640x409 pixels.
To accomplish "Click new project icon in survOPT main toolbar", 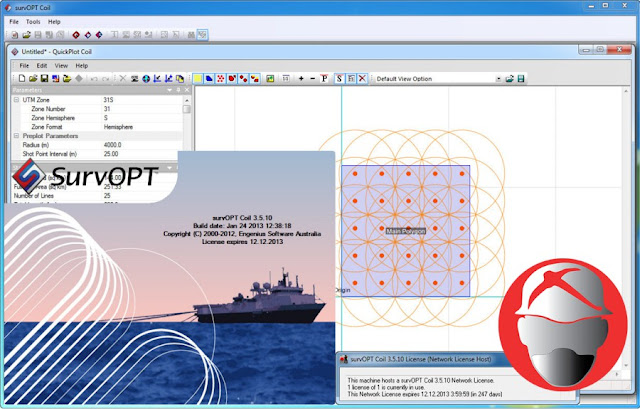I will point(15,35).
